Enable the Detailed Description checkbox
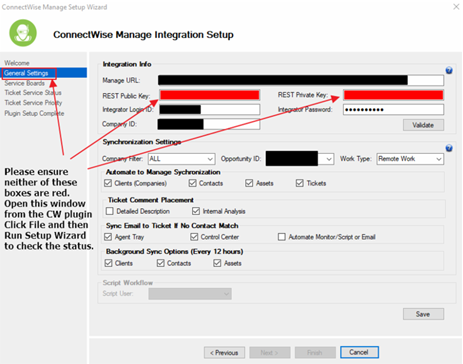Viewport: 463px width, 364px height. (x=110, y=211)
